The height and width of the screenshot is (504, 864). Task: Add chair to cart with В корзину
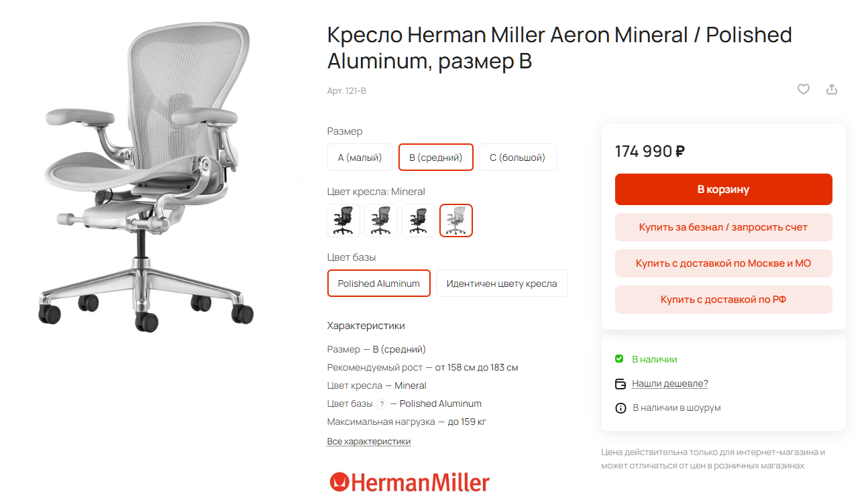tap(724, 190)
